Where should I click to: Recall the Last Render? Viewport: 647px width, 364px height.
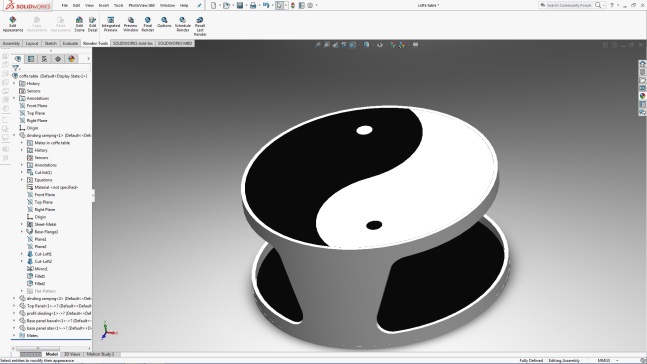pyautogui.click(x=200, y=26)
